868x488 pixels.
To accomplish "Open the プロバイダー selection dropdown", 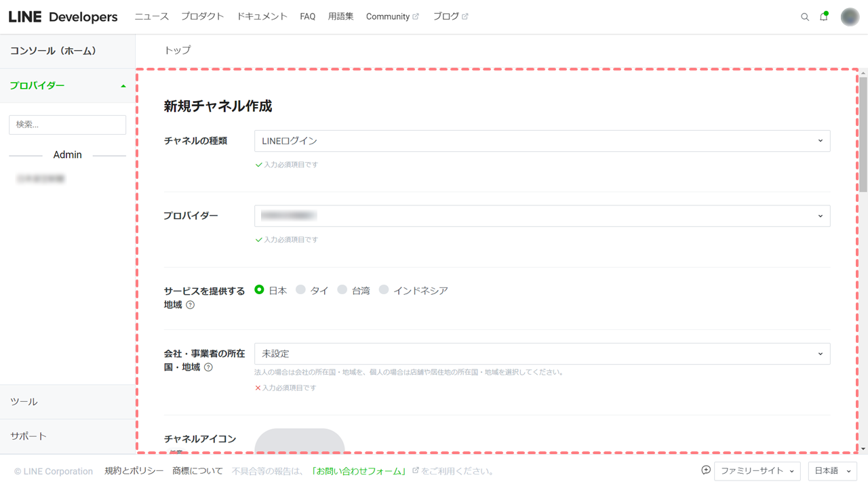I will point(542,216).
